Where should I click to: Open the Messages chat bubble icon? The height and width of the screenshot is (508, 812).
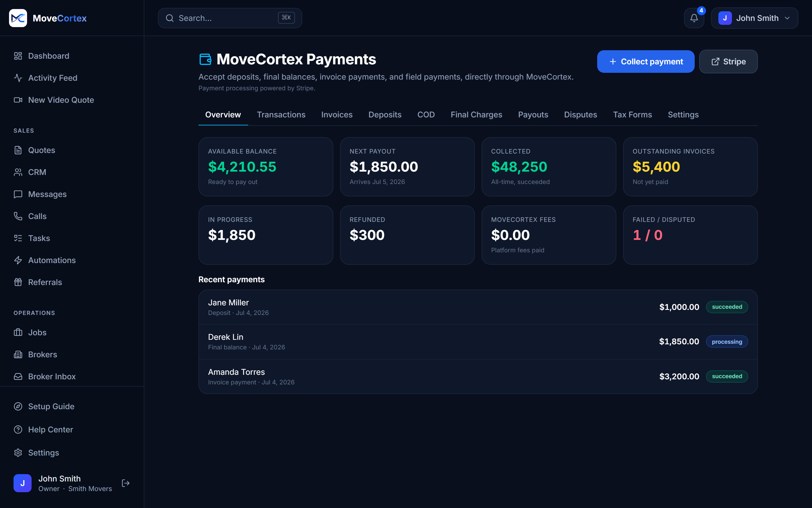18,194
